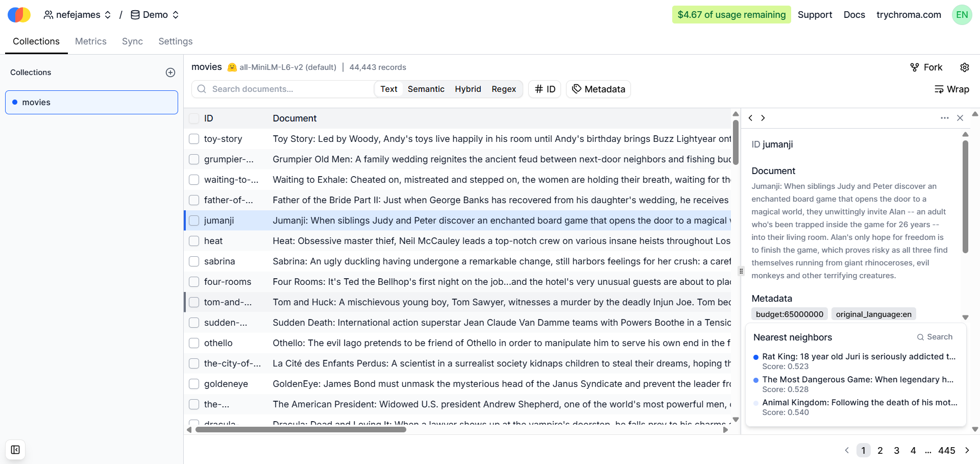
Task: Toggle the sidebar collapse icon
Action: (x=15, y=450)
